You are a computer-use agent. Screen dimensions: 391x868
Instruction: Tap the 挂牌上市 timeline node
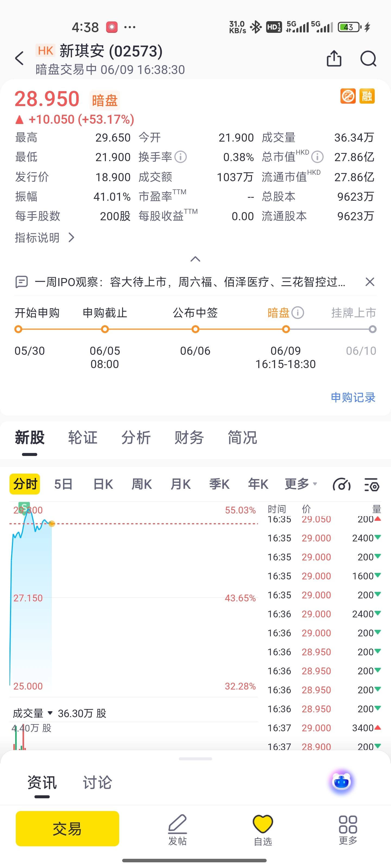coord(373,329)
